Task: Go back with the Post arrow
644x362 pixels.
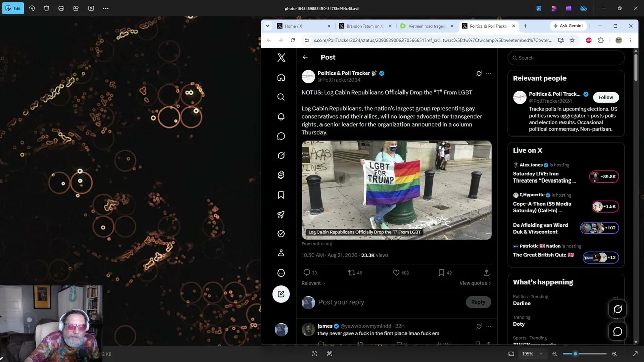Action: (305, 57)
